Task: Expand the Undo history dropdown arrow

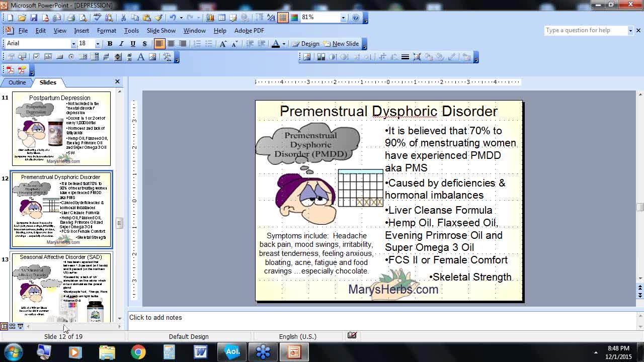Action: click(181, 18)
